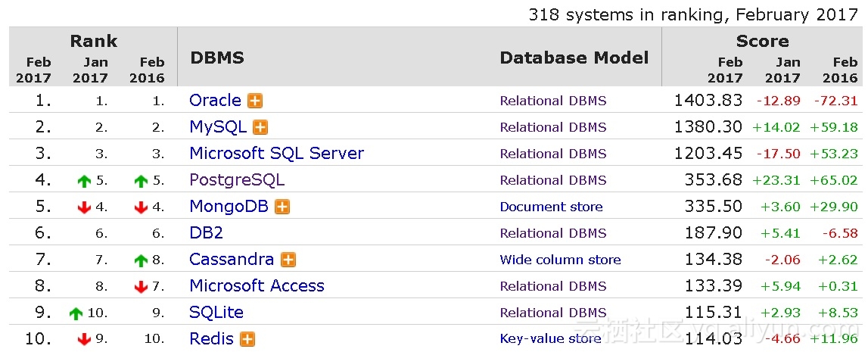Image resolution: width=868 pixels, height=352 pixels.
Task: Click SQL Server score 1203.45
Action: pyautogui.click(x=708, y=154)
